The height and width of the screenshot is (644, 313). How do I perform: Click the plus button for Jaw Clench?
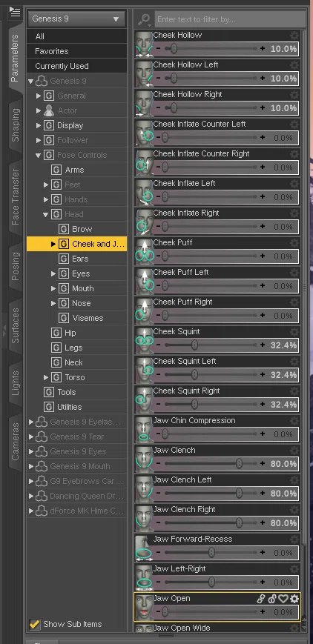(263, 464)
